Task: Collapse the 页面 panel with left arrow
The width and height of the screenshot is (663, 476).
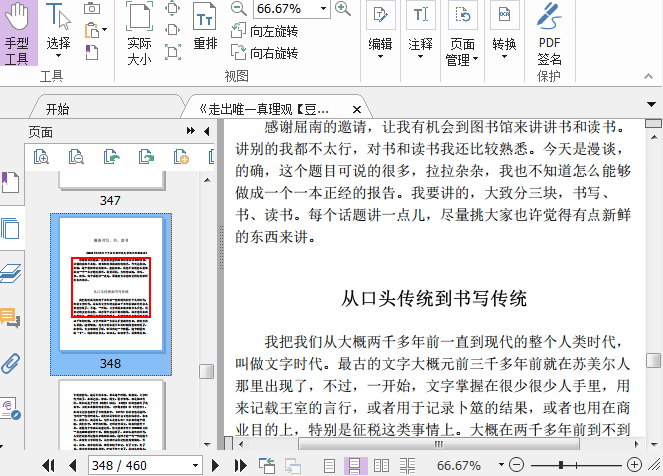Action: point(206,131)
